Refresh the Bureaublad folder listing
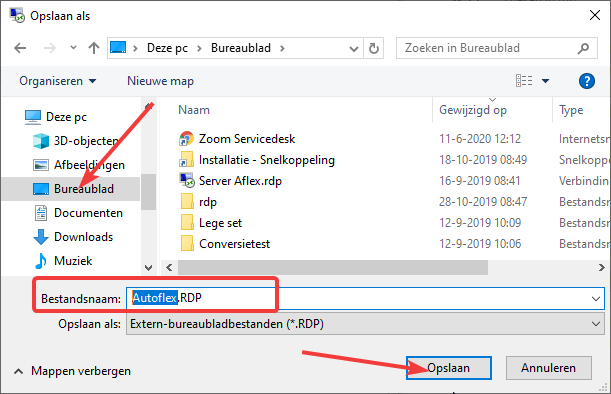This screenshot has height=394, width=611. pyautogui.click(x=374, y=48)
